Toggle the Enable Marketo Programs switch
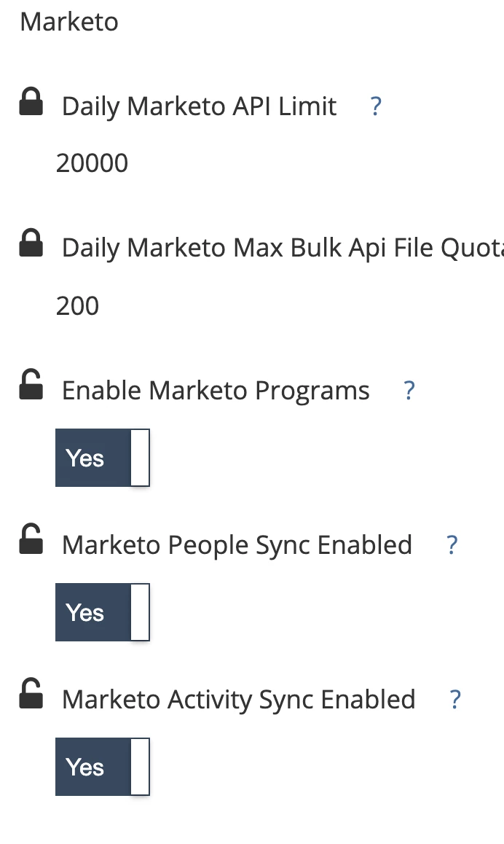 pos(102,458)
